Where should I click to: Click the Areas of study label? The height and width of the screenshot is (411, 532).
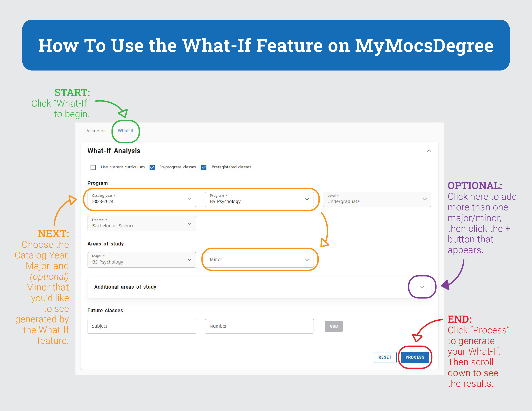pyautogui.click(x=105, y=244)
